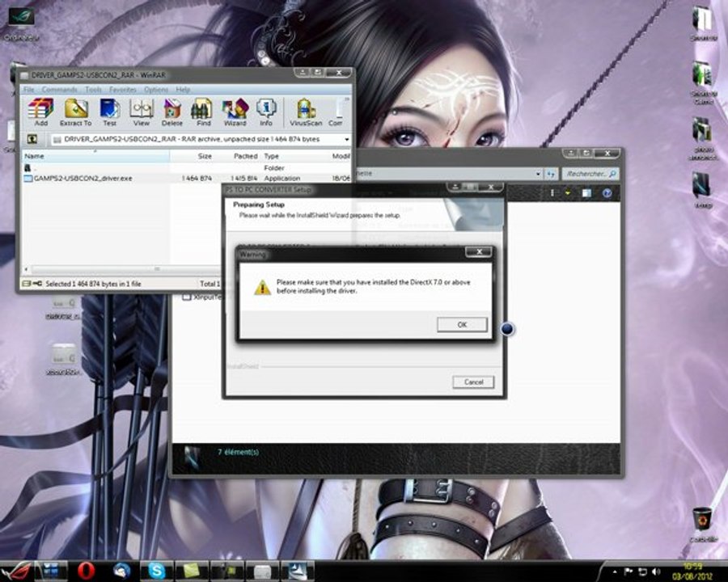Click the Extract To toolbar icon

coord(76,112)
